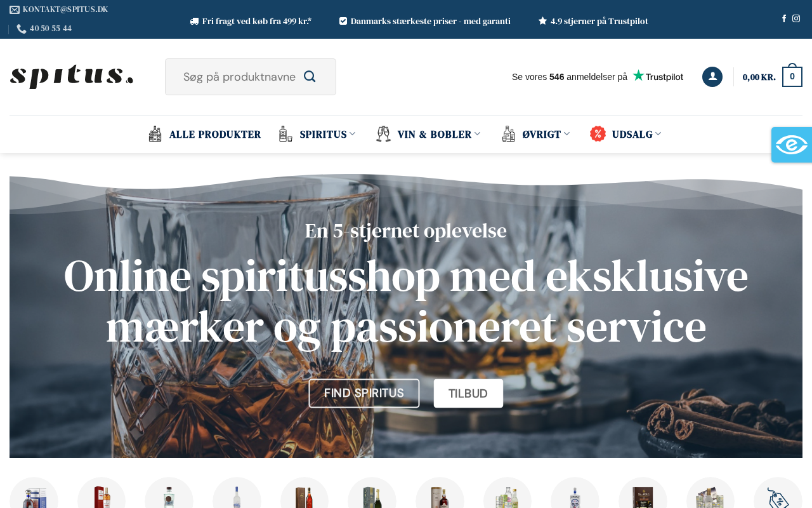
Task: Click the red percent Udsalg icon
Action: click(x=598, y=134)
